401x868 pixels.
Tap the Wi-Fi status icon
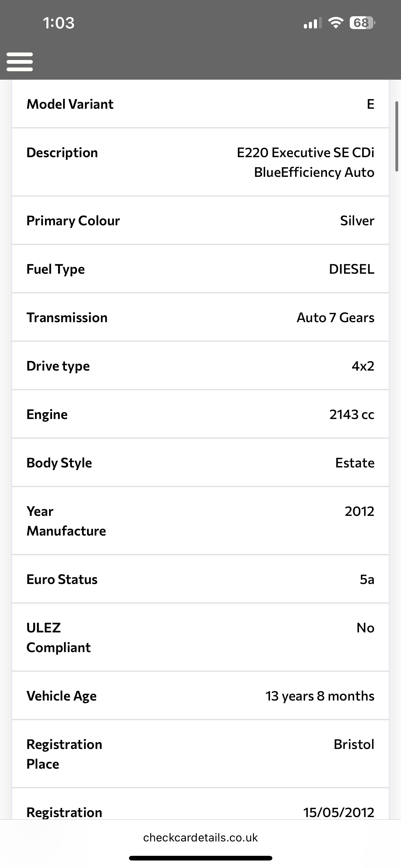tap(335, 22)
